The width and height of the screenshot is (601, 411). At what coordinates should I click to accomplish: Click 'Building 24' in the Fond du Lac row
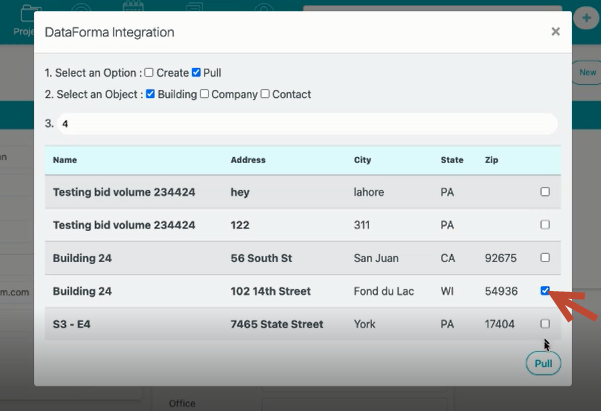point(82,291)
